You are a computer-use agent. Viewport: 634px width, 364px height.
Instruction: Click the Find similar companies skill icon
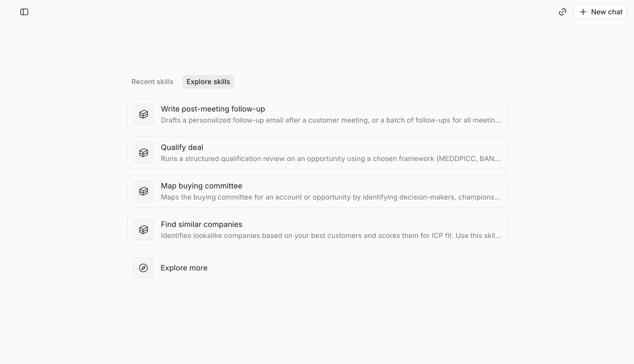pyautogui.click(x=144, y=230)
